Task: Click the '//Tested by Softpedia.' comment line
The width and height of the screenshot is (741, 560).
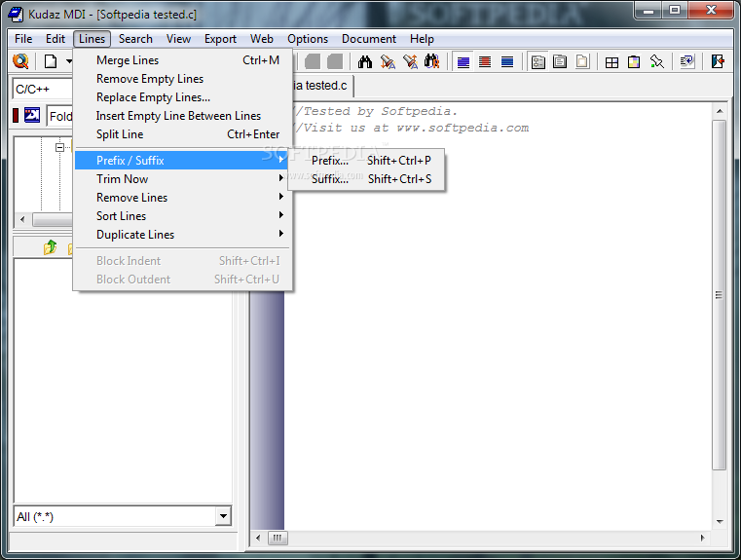Action: pyautogui.click(x=376, y=112)
